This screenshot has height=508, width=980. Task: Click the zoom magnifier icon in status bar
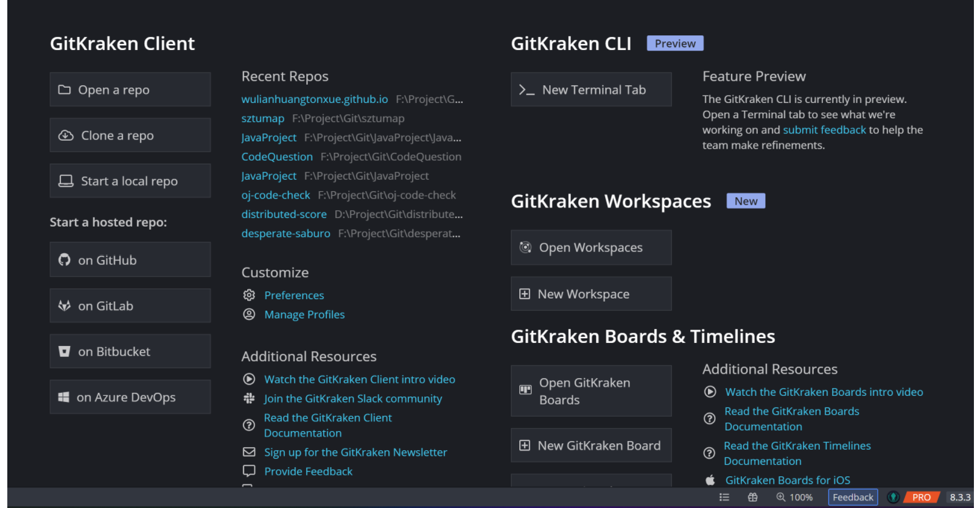coord(781,497)
